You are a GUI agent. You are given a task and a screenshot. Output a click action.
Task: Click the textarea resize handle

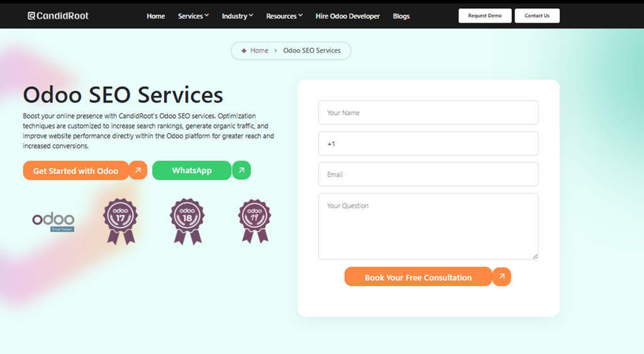(x=535, y=257)
